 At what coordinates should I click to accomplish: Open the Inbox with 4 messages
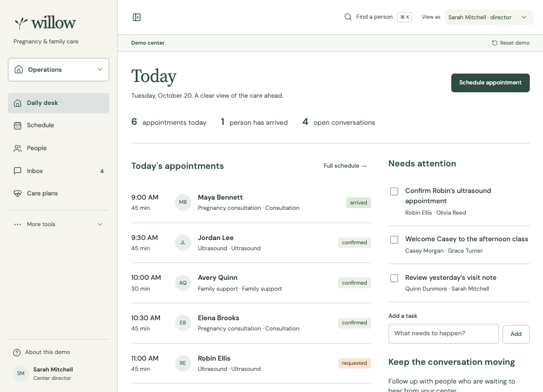(x=59, y=171)
